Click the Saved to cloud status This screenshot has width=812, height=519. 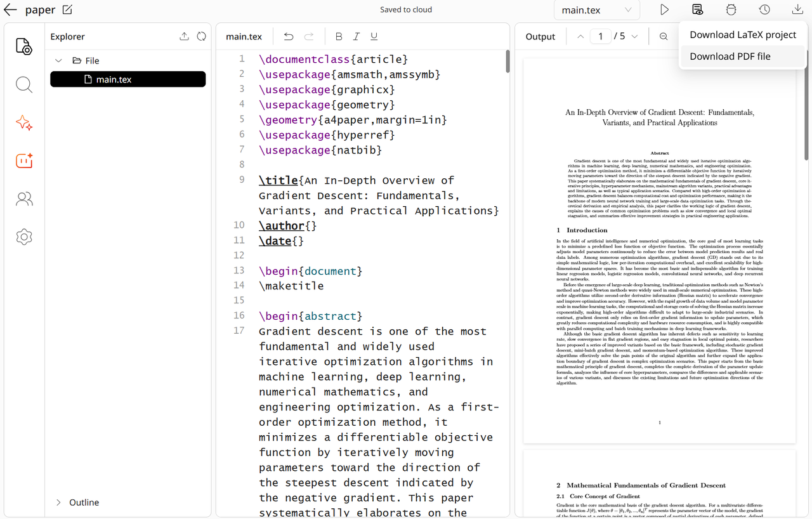click(x=406, y=10)
